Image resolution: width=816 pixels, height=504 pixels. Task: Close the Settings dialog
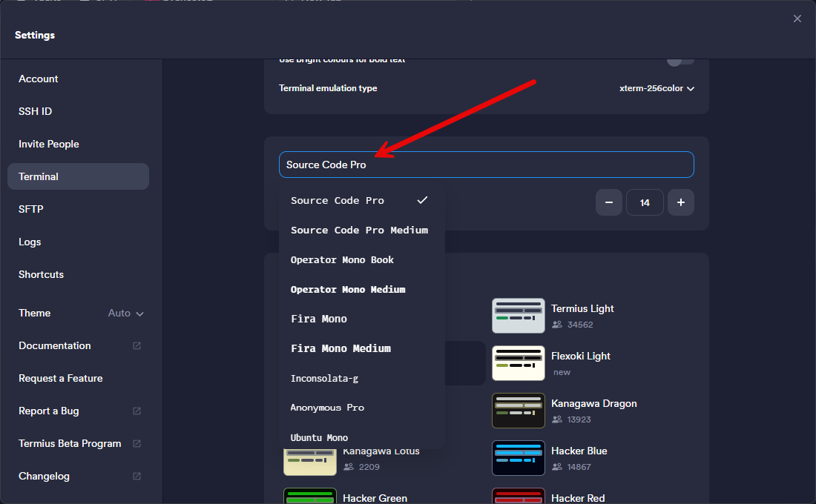pyautogui.click(x=797, y=19)
